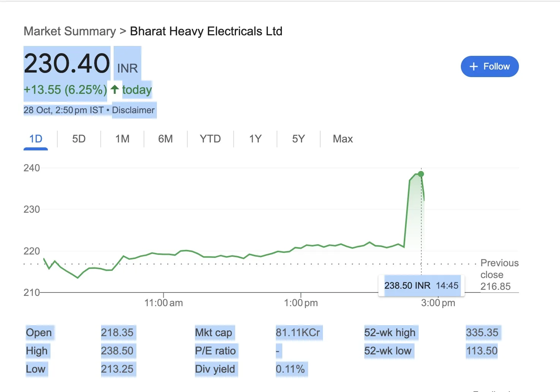The height and width of the screenshot is (392, 560).
Task: Open the 1Y chart view
Action: [255, 139]
